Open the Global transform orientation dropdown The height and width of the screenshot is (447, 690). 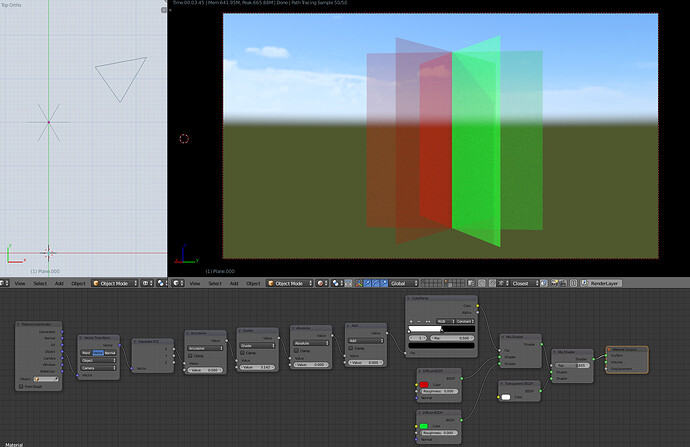pos(404,283)
